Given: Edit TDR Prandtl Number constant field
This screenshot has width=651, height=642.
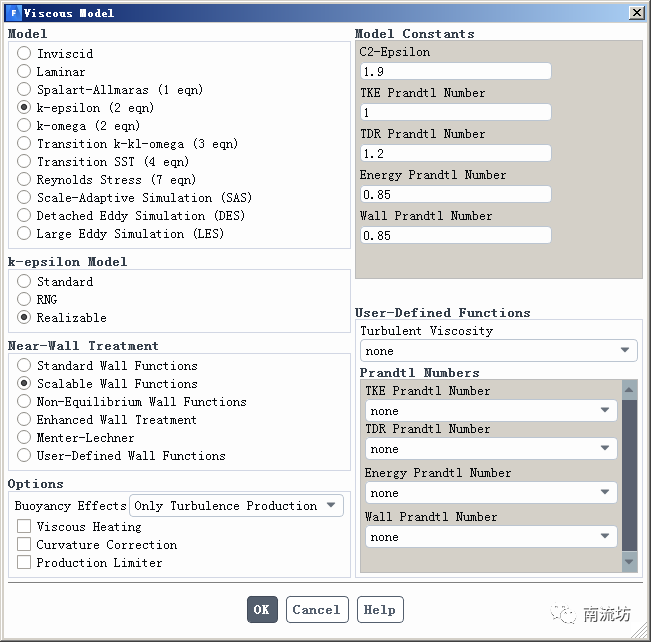Looking at the screenshot, I should tap(455, 153).
